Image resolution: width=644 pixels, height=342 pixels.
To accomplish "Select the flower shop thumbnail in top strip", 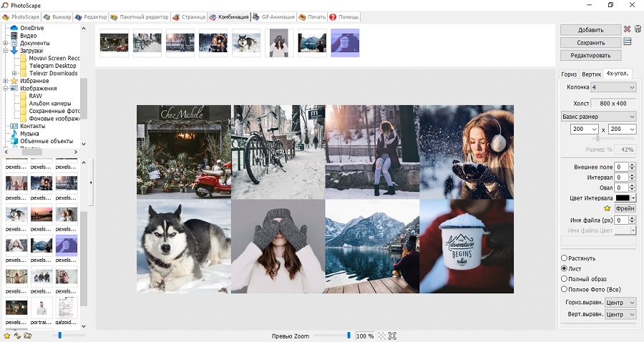I will (x=114, y=43).
